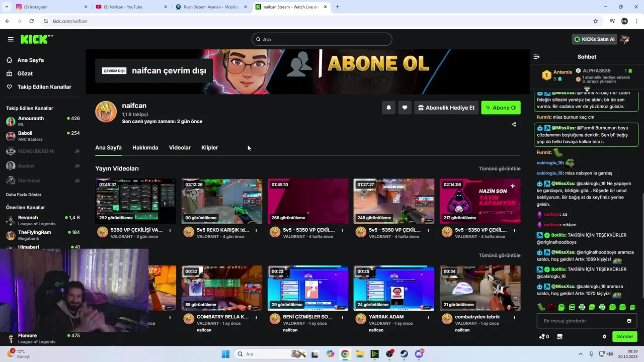Click the Abone Ol subscribe button

coord(501,108)
